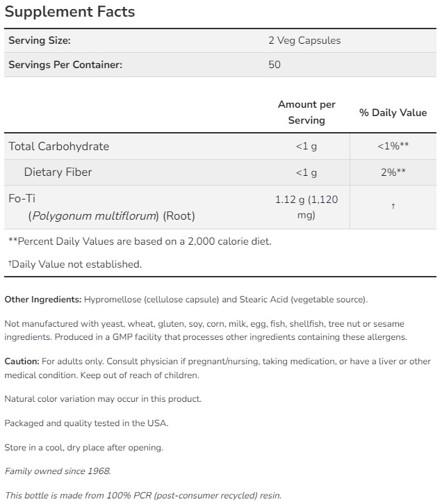Click the Other Ingredients bold label
This screenshot has width=442, height=504.
(43, 300)
